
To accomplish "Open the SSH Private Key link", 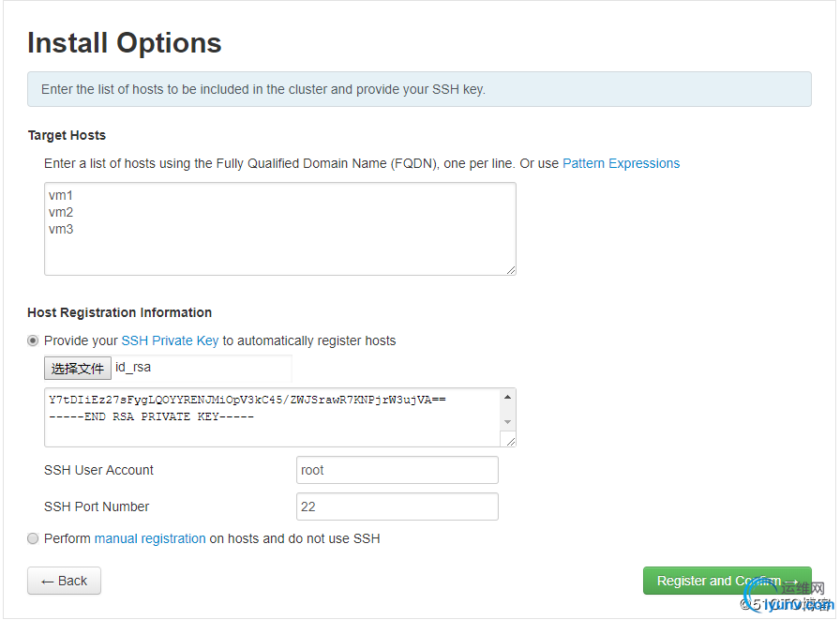I will [x=170, y=340].
